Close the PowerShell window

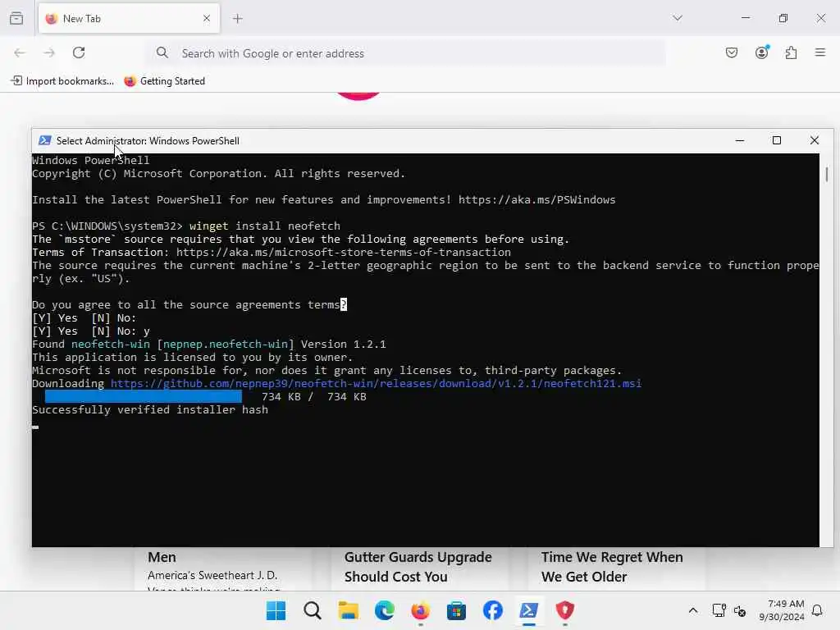click(815, 140)
